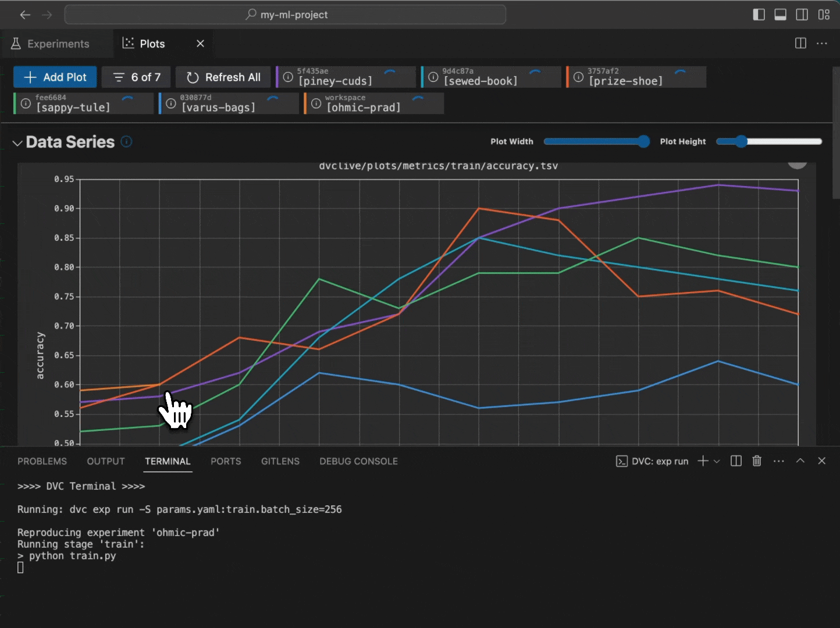The width and height of the screenshot is (840, 628).
Task: Open the DVC: exp run terminal selector
Action: tap(652, 461)
